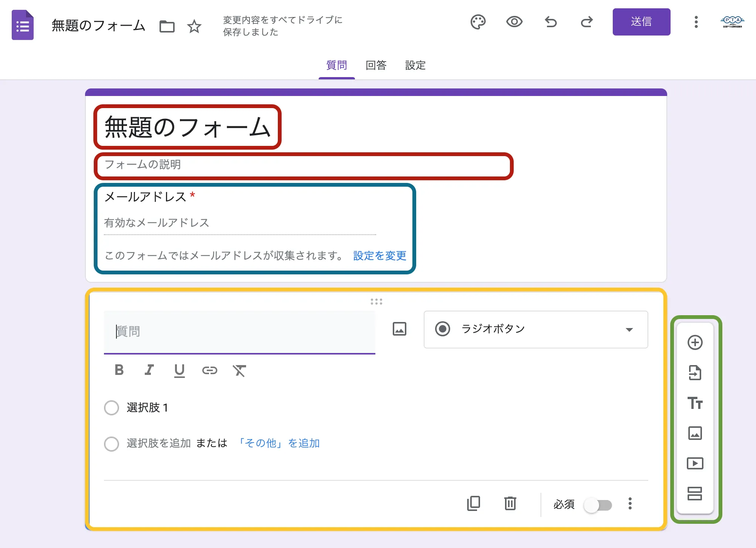Add a section from sidebar
The height and width of the screenshot is (548, 756).
click(x=695, y=494)
